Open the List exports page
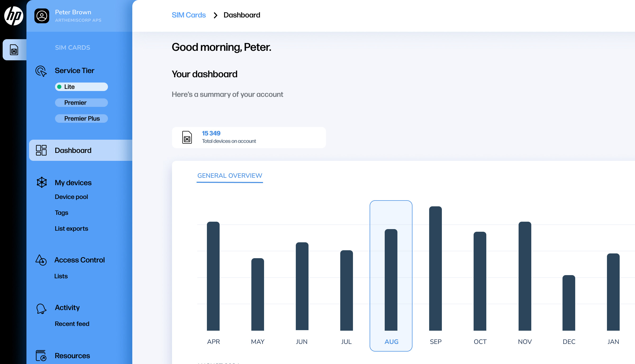This screenshot has height=364, width=635. [71, 229]
